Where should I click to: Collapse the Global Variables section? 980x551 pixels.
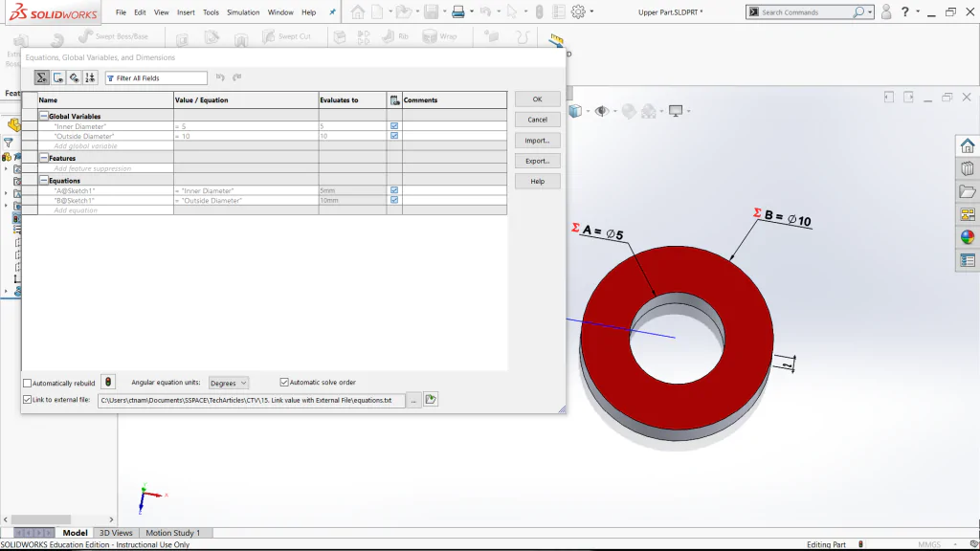click(44, 116)
